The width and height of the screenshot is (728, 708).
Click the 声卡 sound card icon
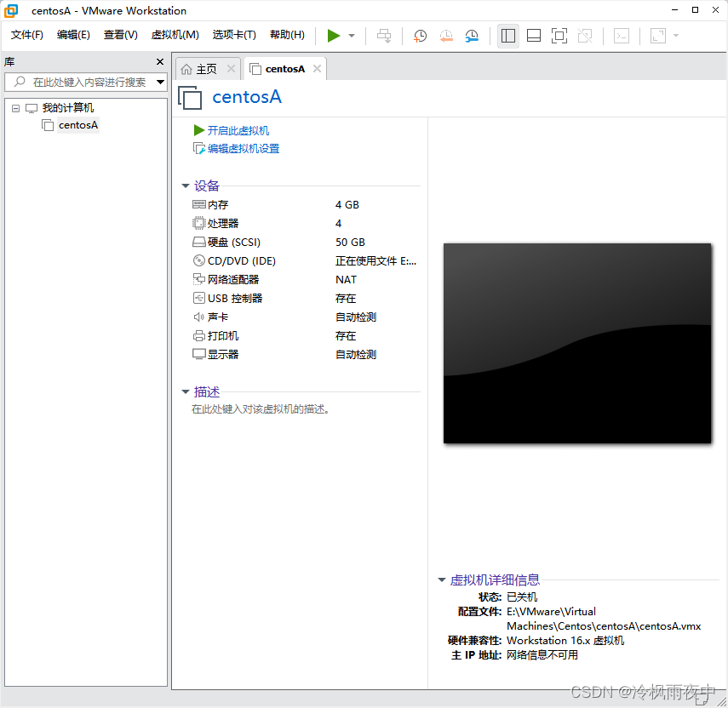point(198,317)
